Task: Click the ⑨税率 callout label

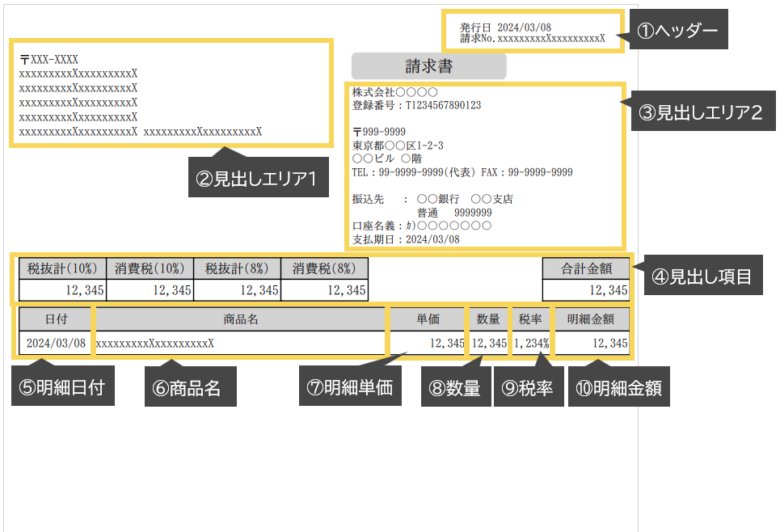Action: click(528, 388)
